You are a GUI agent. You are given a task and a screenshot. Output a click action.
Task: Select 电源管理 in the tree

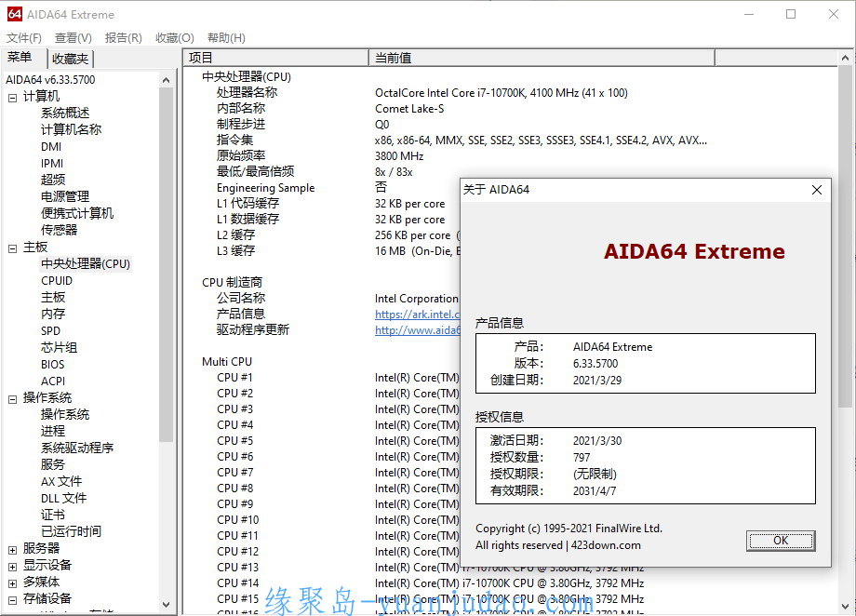tap(65, 196)
